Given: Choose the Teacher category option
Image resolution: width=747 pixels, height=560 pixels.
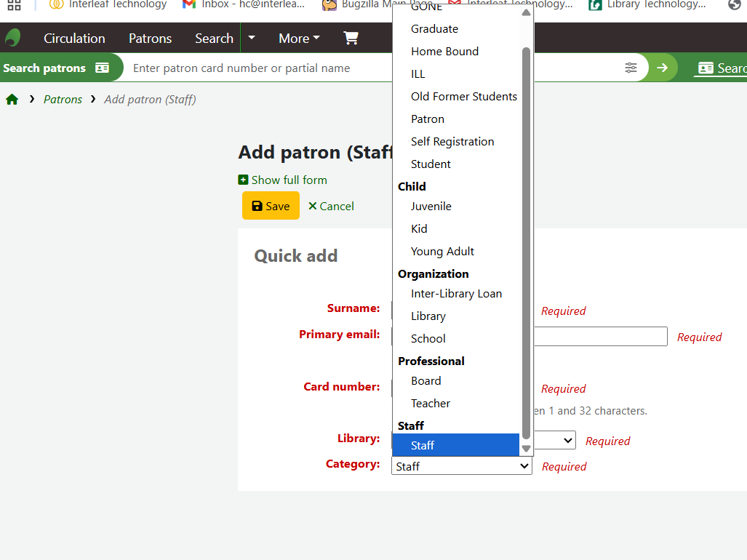Looking at the screenshot, I should (x=455, y=404).
